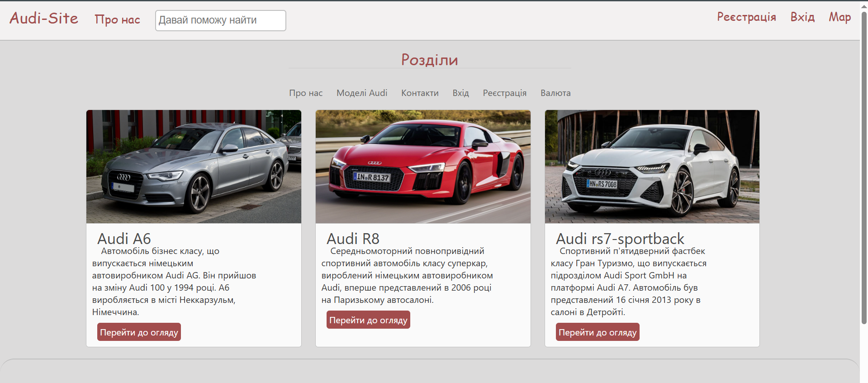This screenshot has height=383, width=868.
Task: Select "Валюта" in the Розділи menu
Action: point(555,93)
